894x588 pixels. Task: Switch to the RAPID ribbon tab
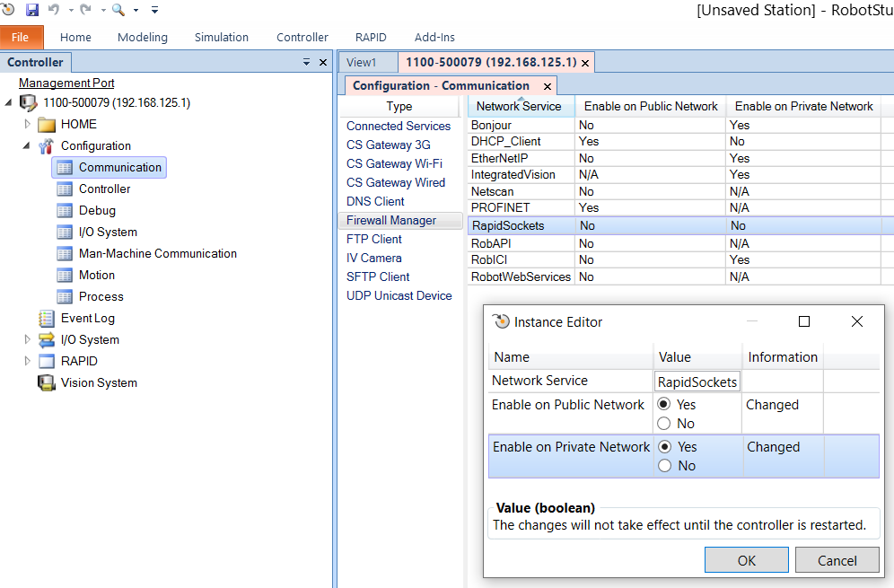tap(371, 37)
